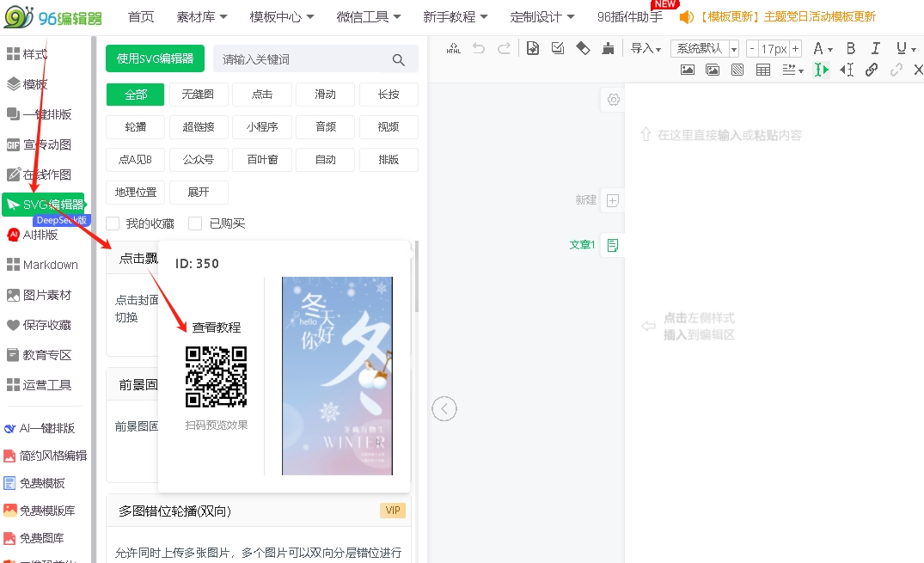Increase font size with the plus stepper
The width and height of the screenshot is (924, 563).
[x=795, y=49]
